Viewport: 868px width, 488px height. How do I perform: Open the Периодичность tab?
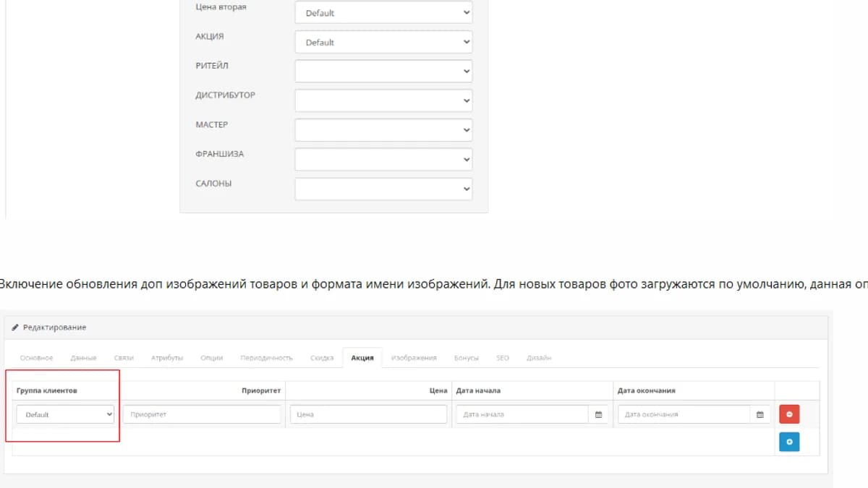coord(266,358)
